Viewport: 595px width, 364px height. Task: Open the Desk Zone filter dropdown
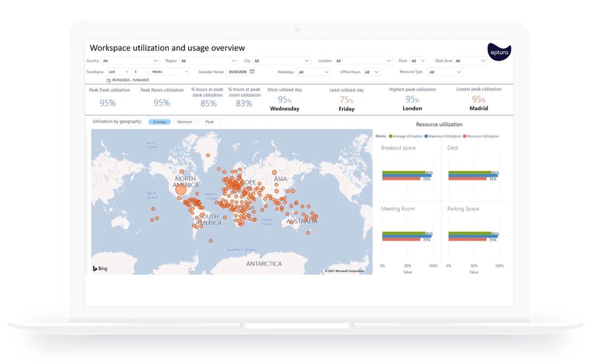470,61
